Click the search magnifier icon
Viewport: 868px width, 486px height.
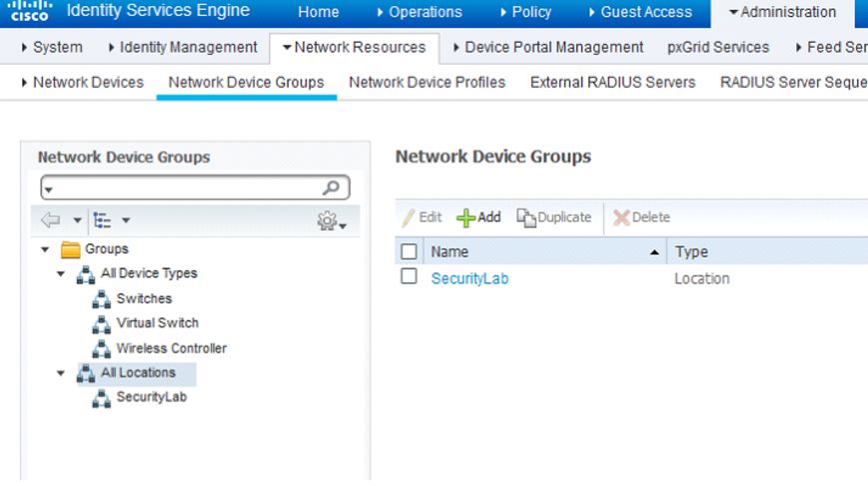331,188
